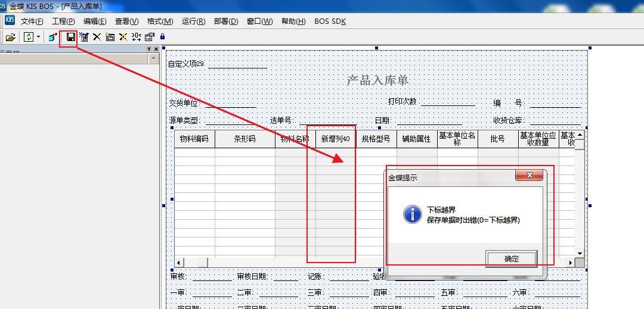
Task: Open the 运行(R) menu
Action: 193,21
